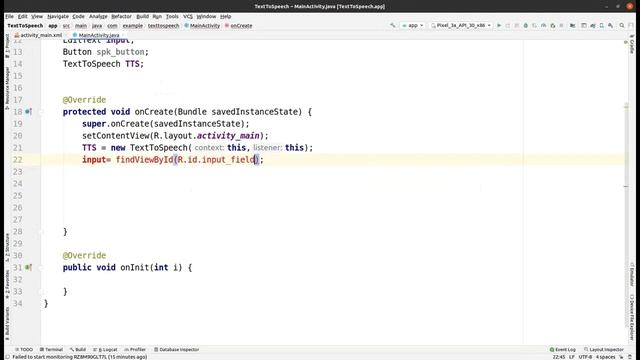Click the profiler icon in run toolbar
This screenshot has width=640, height=360.
coord(544,25)
